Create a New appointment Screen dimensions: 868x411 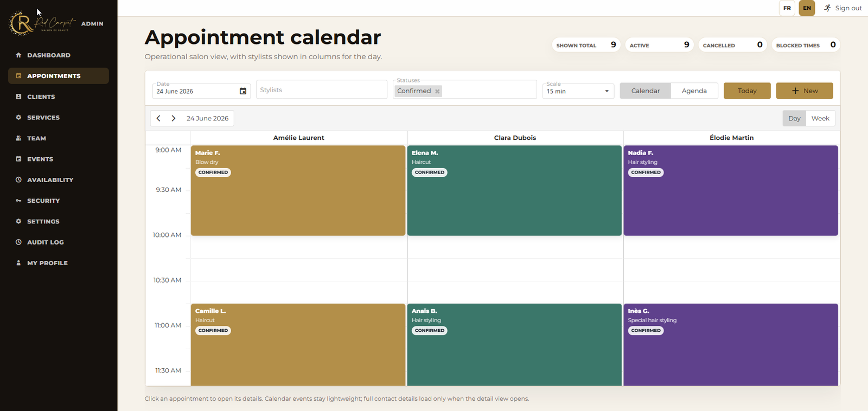tap(805, 91)
